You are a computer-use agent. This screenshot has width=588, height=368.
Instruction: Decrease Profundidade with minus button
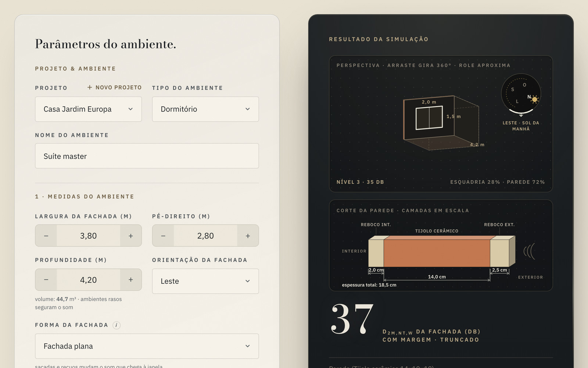click(x=46, y=280)
